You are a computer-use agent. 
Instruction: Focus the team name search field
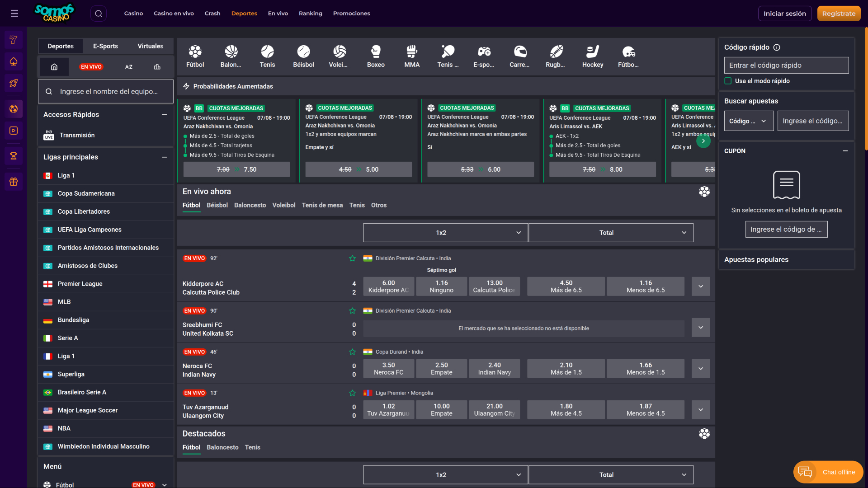(109, 92)
